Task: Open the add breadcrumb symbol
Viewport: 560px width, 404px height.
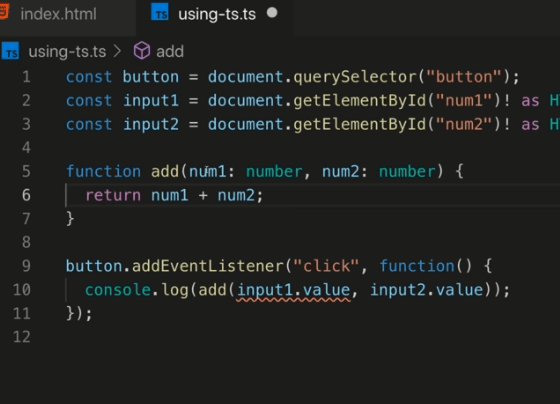Action: (x=170, y=52)
